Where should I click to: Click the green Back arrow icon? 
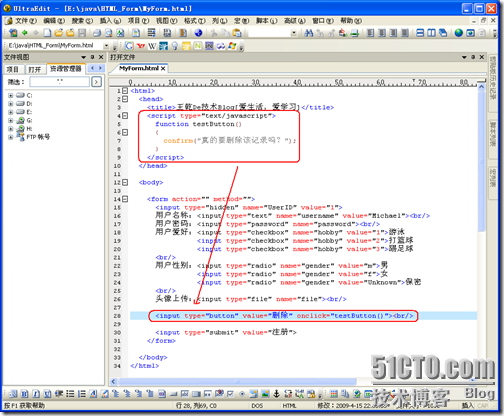coord(25,33)
